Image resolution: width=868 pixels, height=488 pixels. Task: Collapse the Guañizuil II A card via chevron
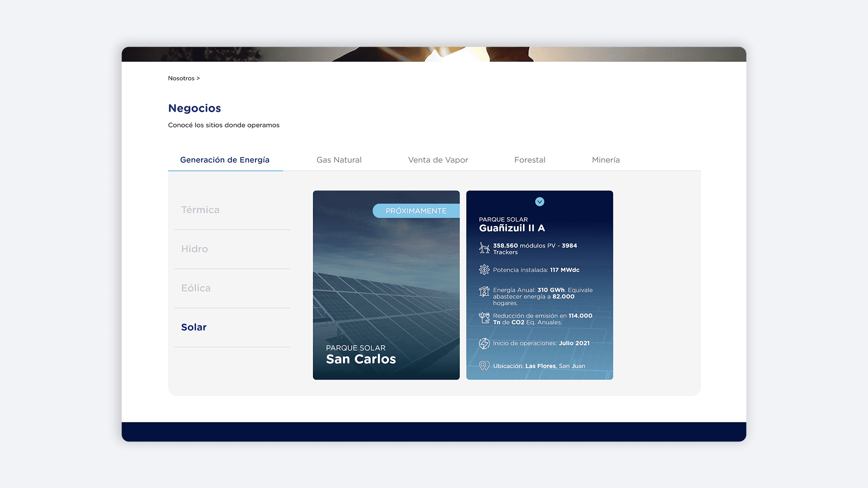point(539,202)
